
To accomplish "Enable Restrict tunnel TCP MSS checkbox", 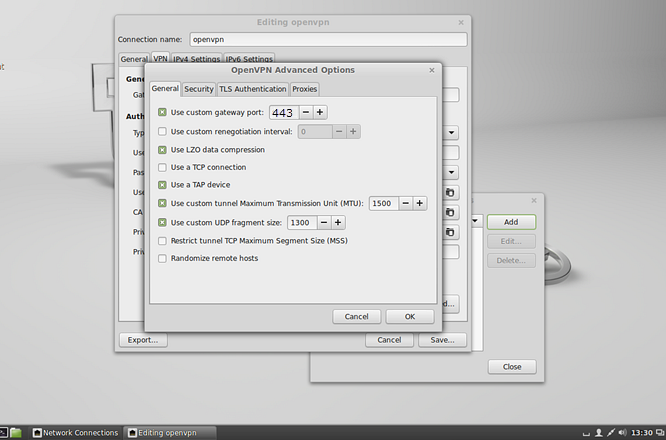I will pos(162,241).
